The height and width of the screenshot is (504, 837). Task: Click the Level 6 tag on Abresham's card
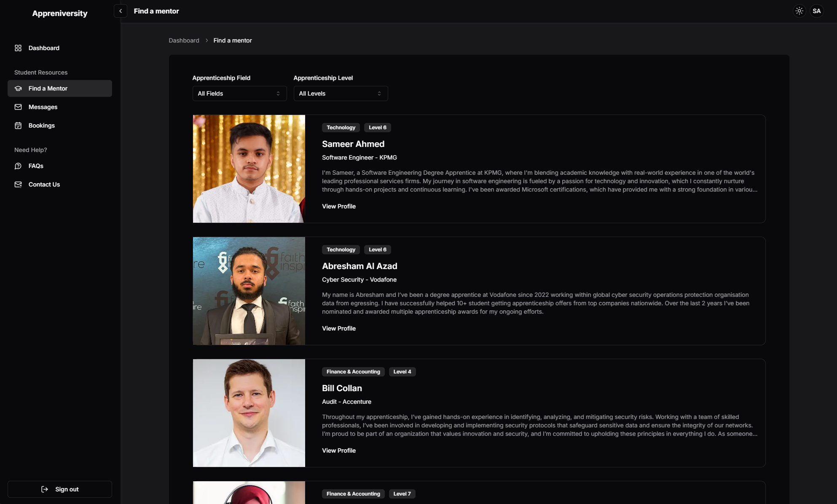coord(378,250)
